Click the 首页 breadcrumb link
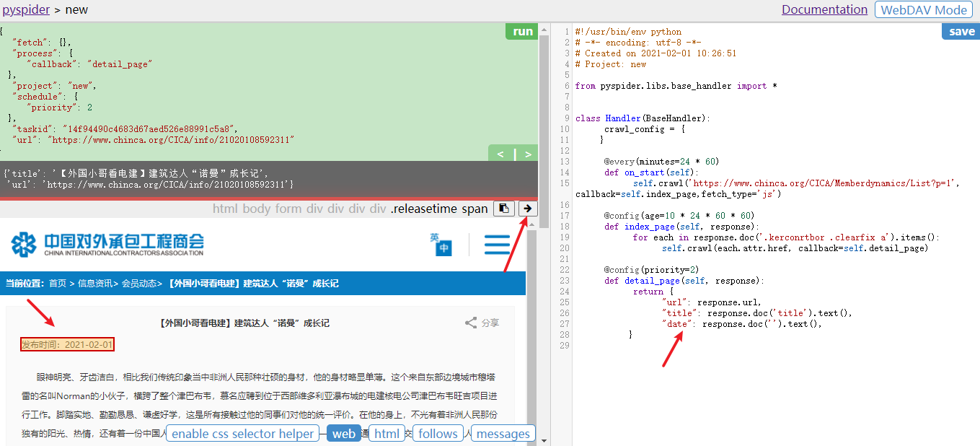The height and width of the screenshot is (446, 980). point(58,284)
